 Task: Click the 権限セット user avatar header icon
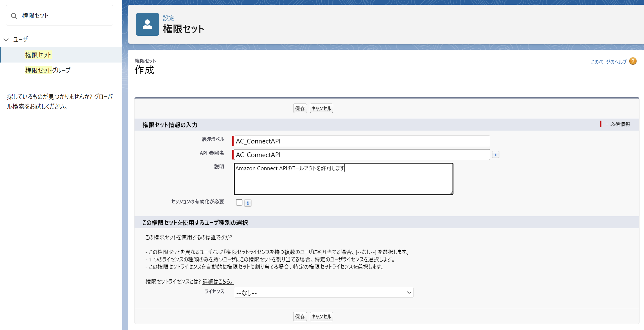[147, 24]
